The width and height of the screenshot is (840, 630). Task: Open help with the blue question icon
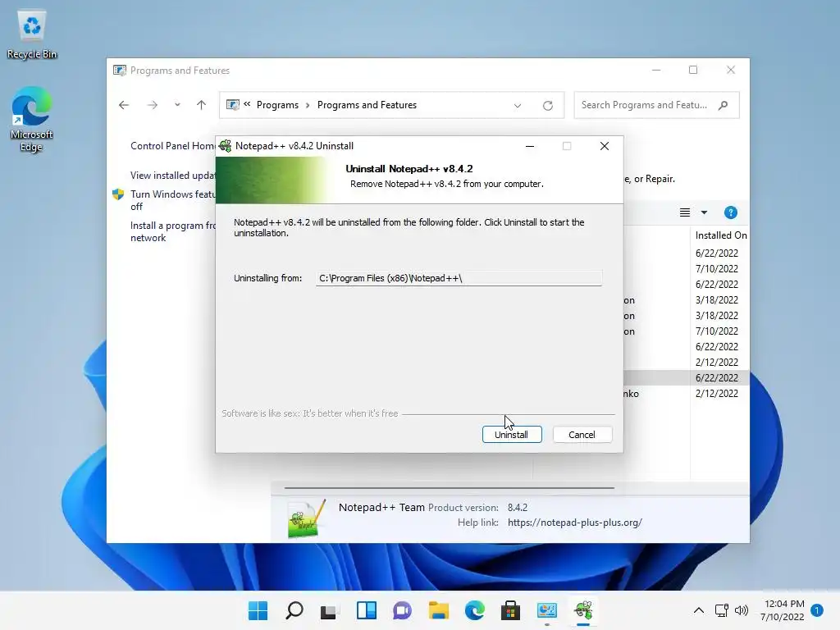click(731, 212)
